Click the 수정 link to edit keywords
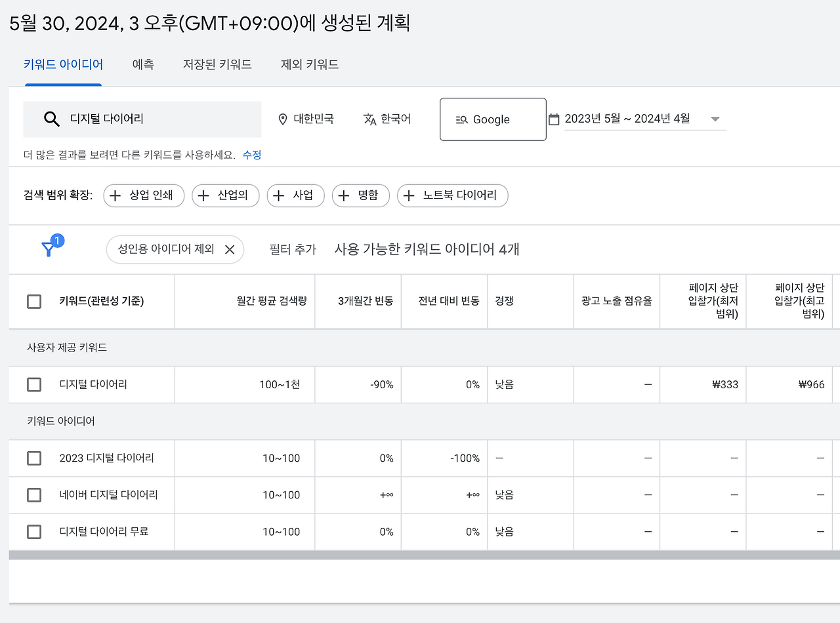Viewport: 840px width, 623px height. 251,155
